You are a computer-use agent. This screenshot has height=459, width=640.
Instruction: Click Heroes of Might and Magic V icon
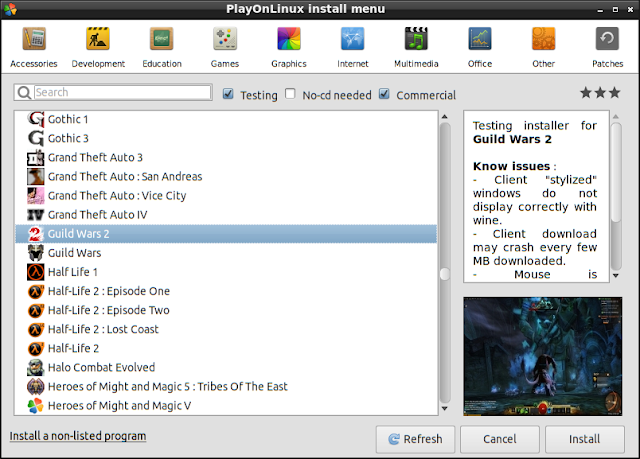36,406
